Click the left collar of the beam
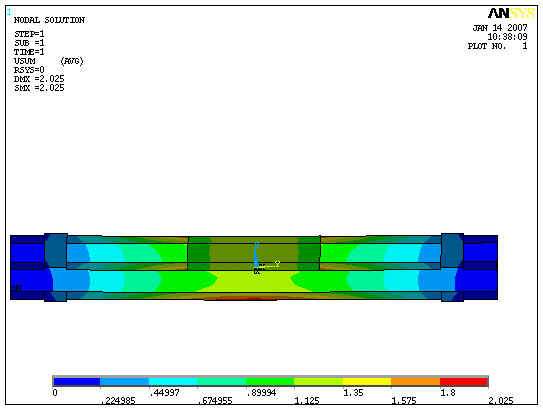Screen dimensions: 543x410 (56, 267)
